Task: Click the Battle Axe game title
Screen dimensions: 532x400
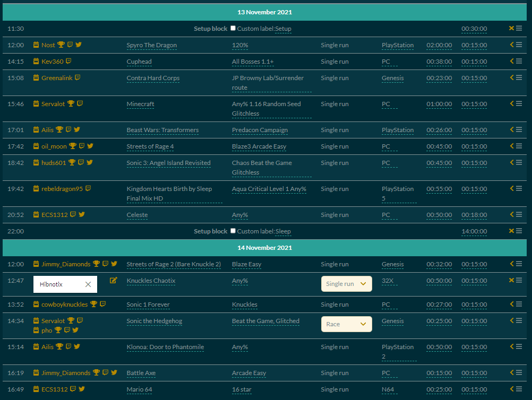Action: (x=141, y=373)
